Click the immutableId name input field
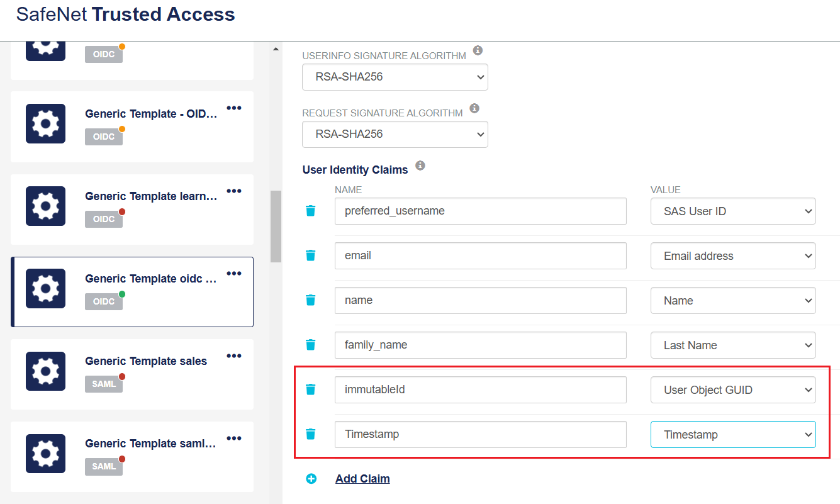 (480, 389)
